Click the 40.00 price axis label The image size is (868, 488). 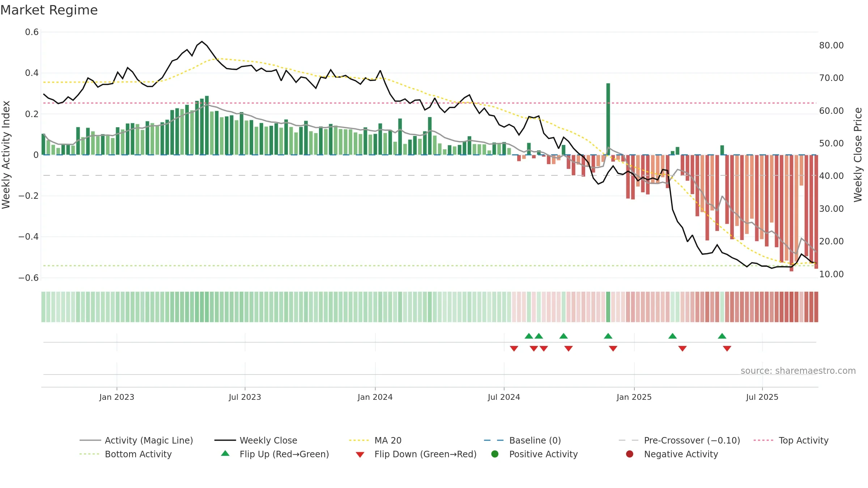[831, 176]
